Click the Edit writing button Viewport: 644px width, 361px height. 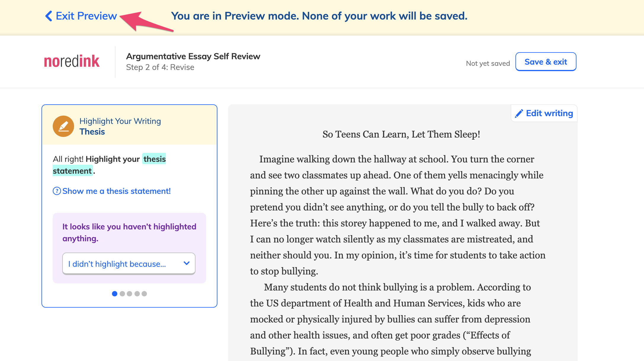tap(544, 113)
